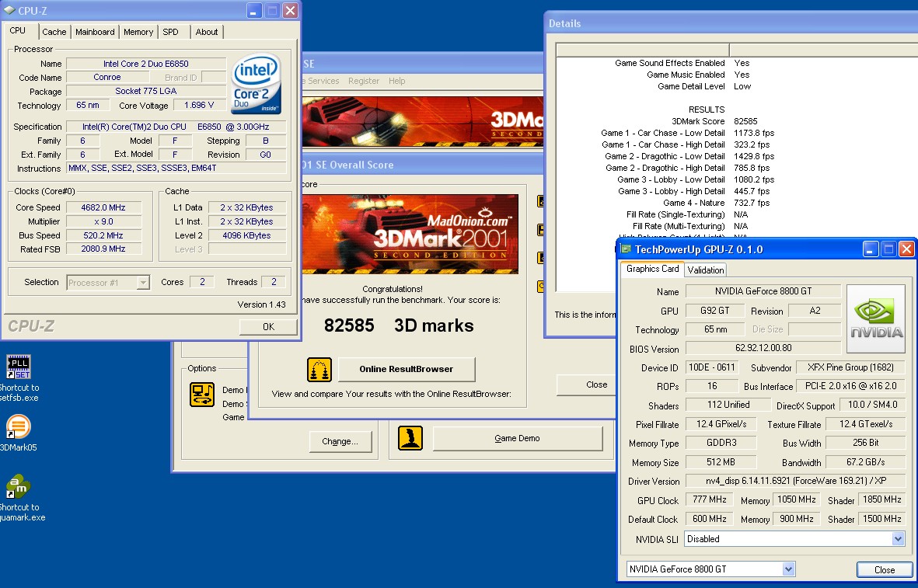Open the About tab in CPU-Z
Viewport: 918px width, 588px height.
coord(207,32)
